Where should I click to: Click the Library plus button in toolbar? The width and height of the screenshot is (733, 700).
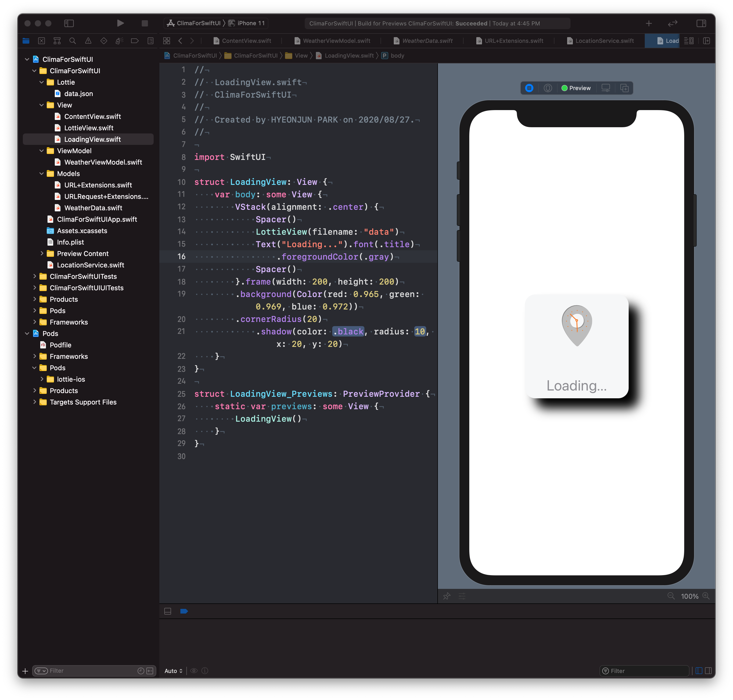tap(649, 23)
